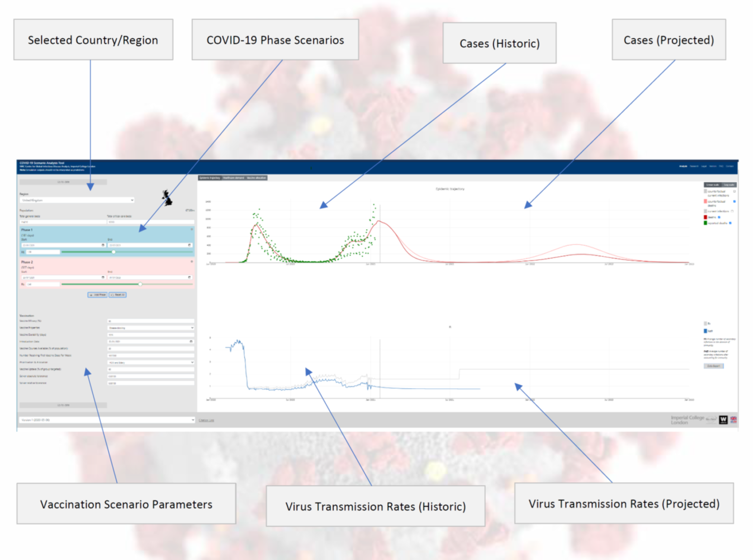Expand the Vaccine Properties dropdown
This screenshot has width=753, height=560.
[x=151, y=328]
